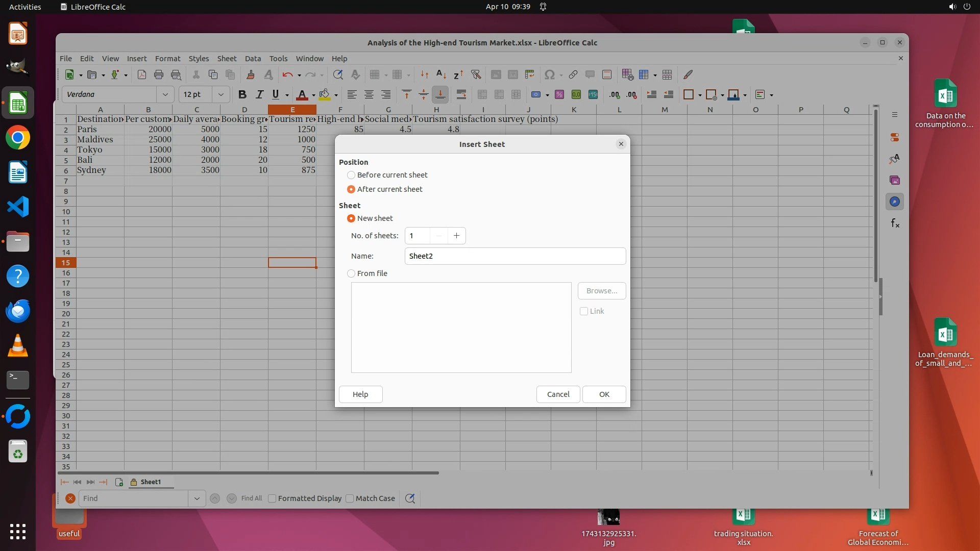Click Cancel in the Insert Sheet dialog

click(x=558, y=394)
